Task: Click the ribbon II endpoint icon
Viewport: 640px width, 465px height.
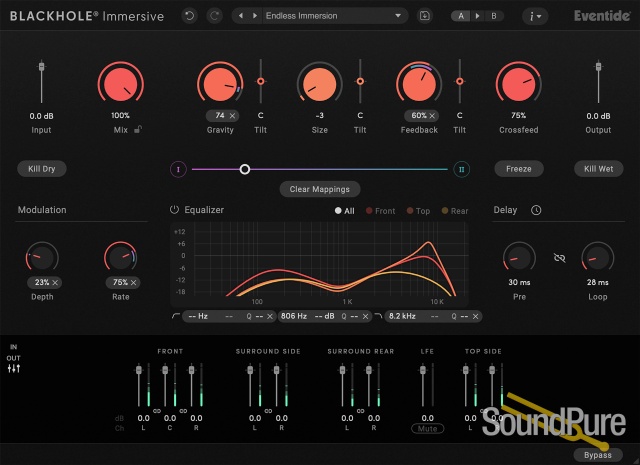Action: click(x=461, y=169)
